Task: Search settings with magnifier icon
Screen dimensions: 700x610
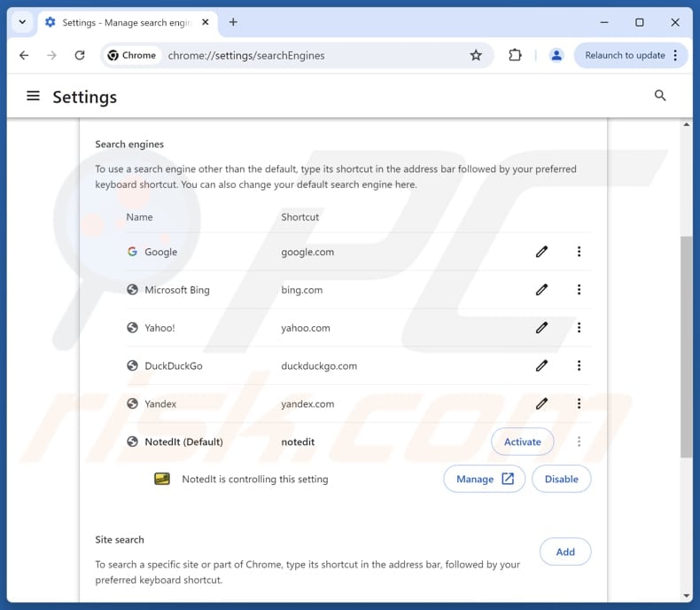Action: tap(660, 96)
